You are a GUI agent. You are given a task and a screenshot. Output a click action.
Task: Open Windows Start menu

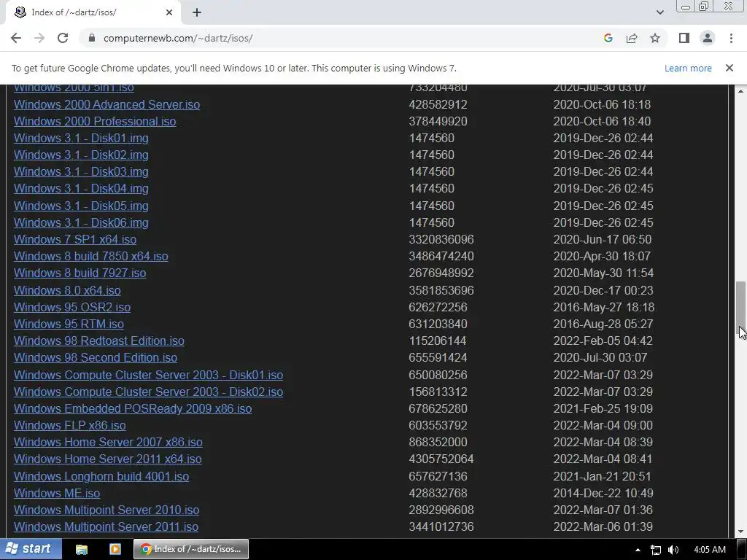tap(31, 549)
